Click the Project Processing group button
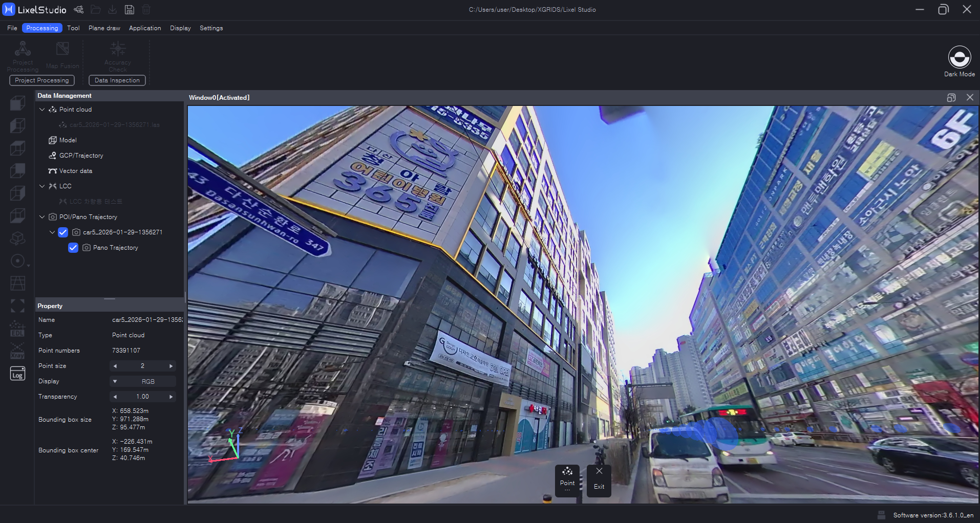Viewport: 980px width, 523px height. (42, 80)
